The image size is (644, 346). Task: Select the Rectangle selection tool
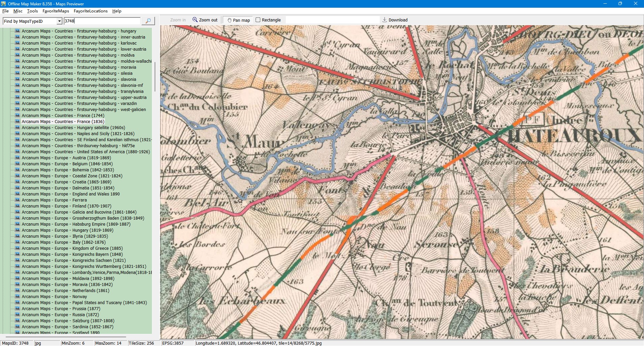[268, 20]
